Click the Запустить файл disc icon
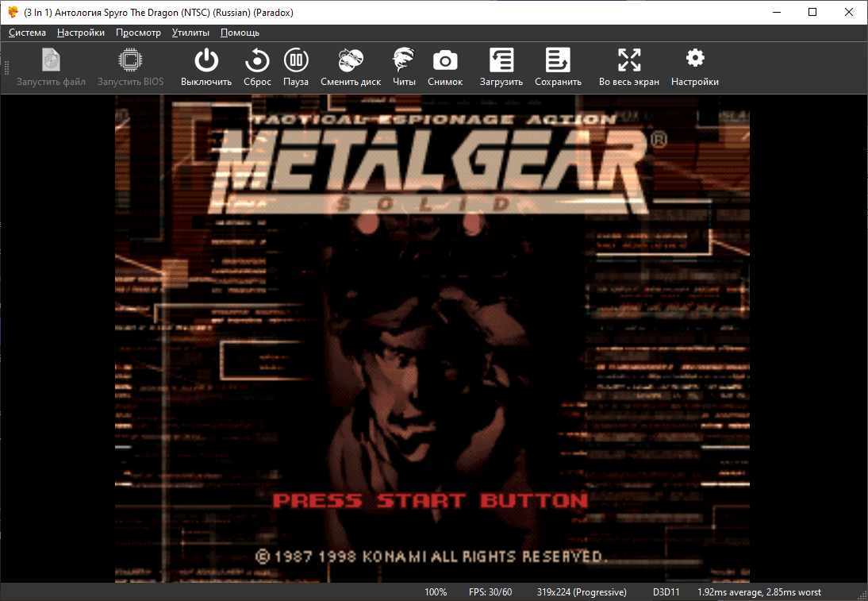This screenshot has height=601, width=868. (51, 60)
